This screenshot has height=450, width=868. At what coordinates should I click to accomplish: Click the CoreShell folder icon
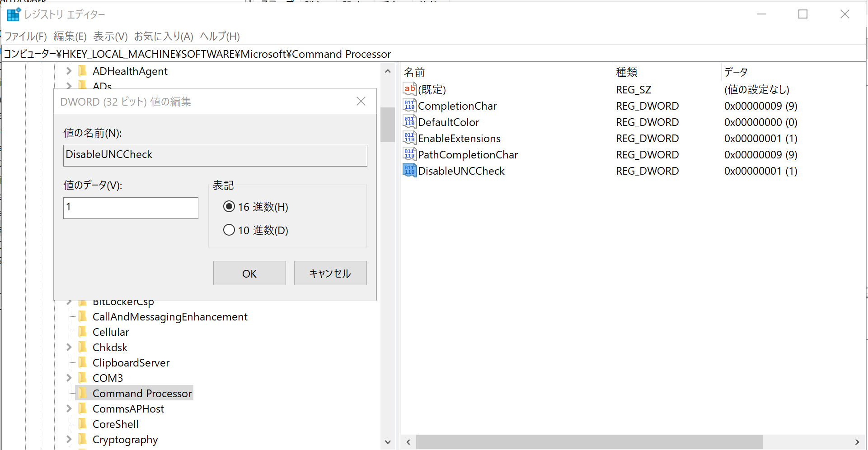click(x=82, y=424)
